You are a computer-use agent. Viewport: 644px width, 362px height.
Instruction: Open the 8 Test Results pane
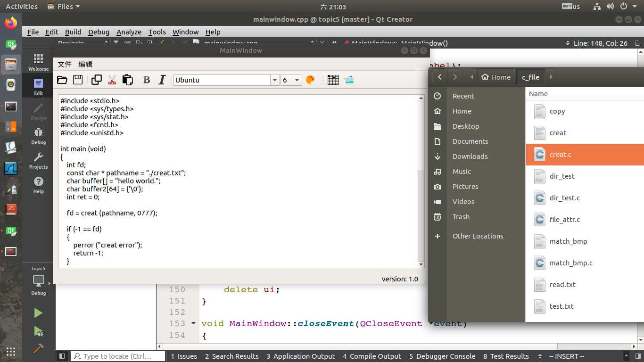(506, 356)
